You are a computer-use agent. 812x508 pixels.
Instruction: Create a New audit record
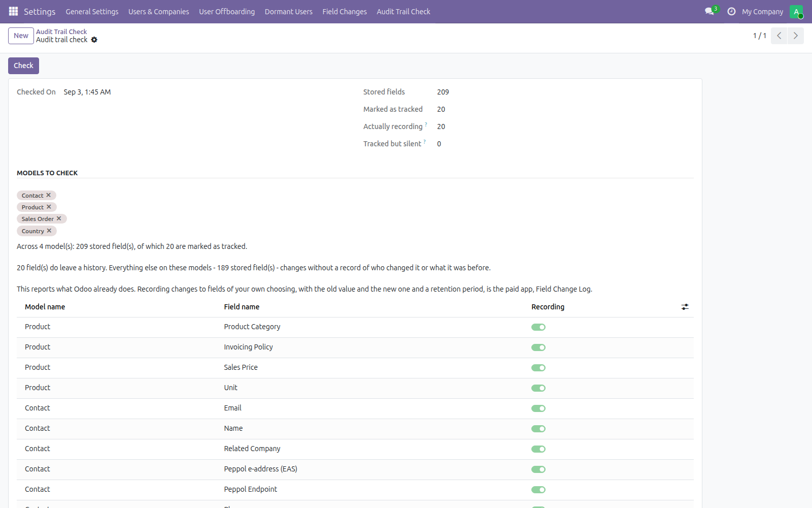21,36
